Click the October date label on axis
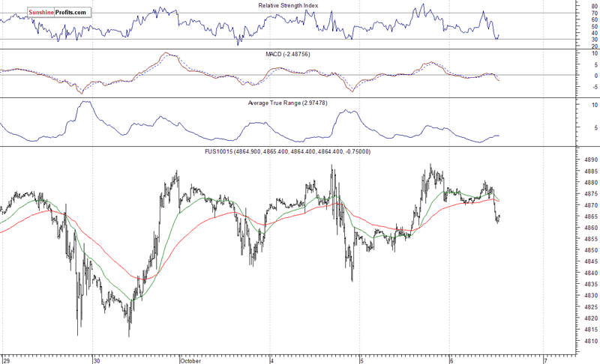 pyautogui.click(x=190, y=360)
